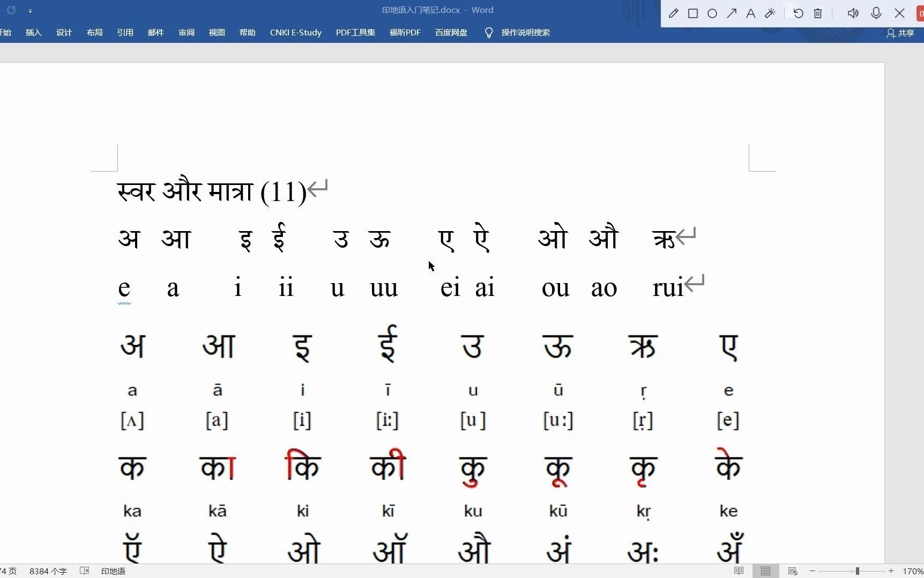This screenshot has width=924, height=578.
Task: Toggle the microphone recording
Action: [x=876, y=13]
